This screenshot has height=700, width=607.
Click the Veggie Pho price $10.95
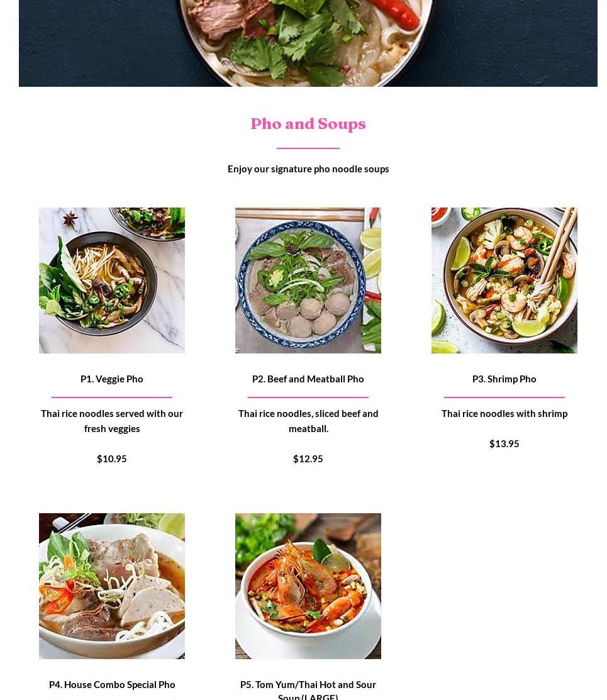[112, 459]
